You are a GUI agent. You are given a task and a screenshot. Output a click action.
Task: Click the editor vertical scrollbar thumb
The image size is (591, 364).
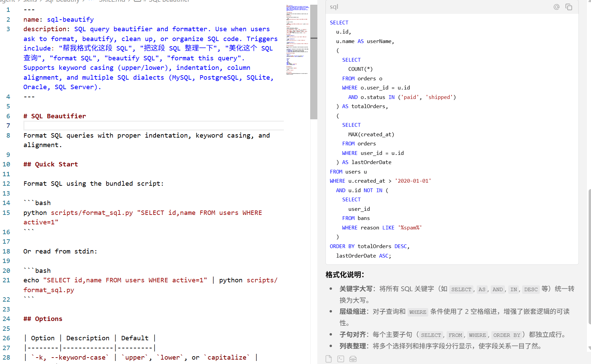[314, 61]
